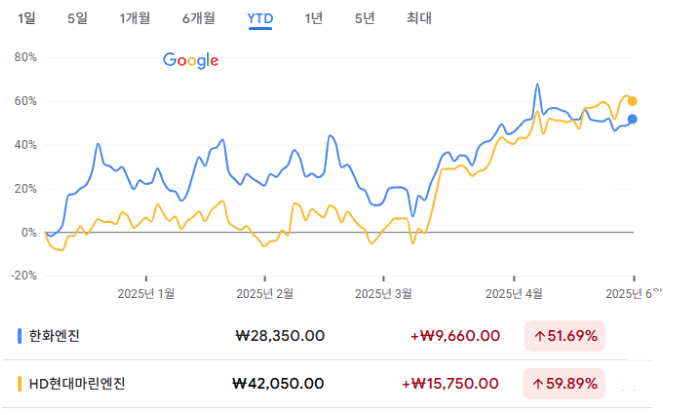Show the 5년 range chart
The width and height of the screenshot is (678, 415).
[365, 18]
